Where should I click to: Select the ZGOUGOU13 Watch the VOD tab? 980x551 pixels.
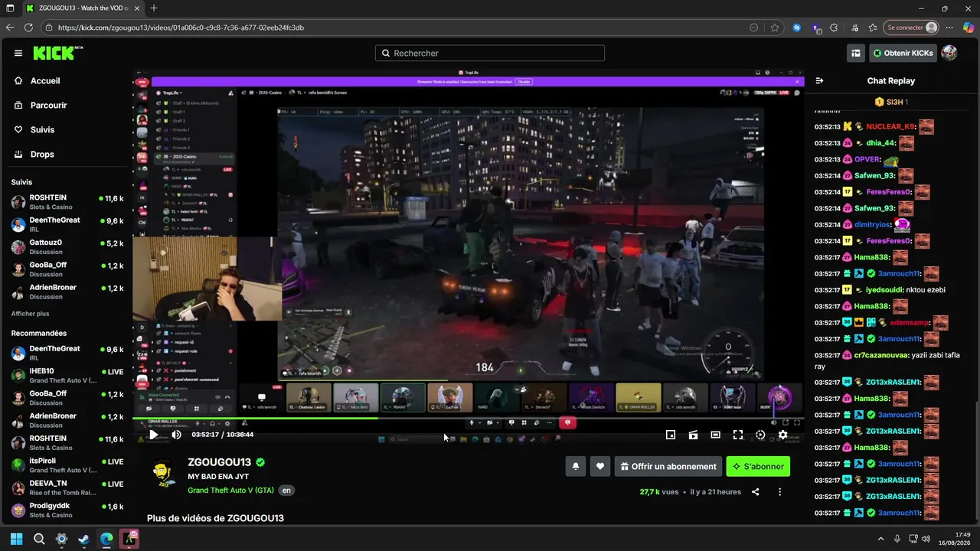pos(82,8)
